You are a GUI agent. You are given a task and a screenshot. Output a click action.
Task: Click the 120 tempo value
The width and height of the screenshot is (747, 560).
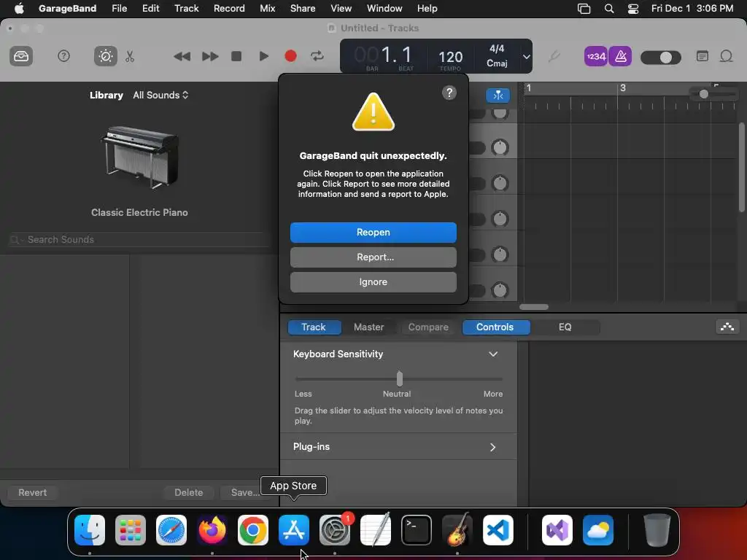[x=450, y=57]
